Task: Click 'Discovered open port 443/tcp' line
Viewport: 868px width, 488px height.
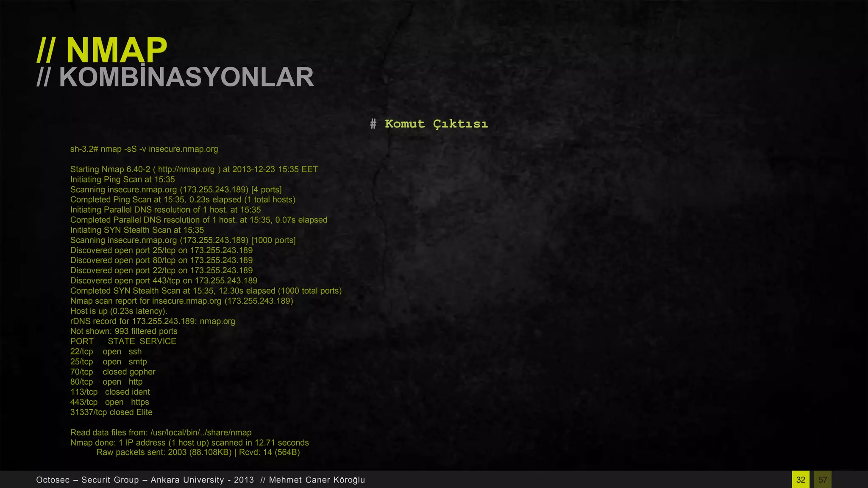Action: (x=164, y=281)
